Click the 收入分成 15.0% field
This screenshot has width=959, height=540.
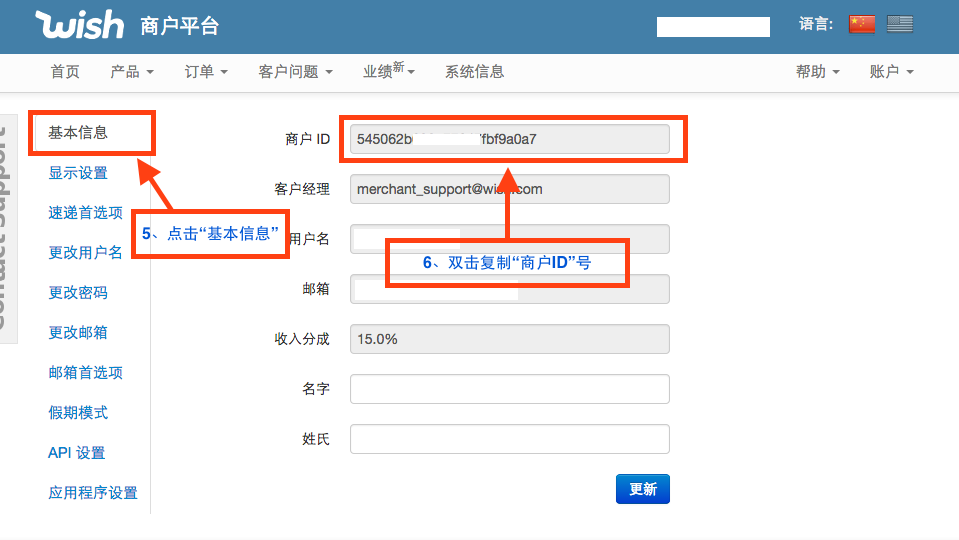pos(509,339)
